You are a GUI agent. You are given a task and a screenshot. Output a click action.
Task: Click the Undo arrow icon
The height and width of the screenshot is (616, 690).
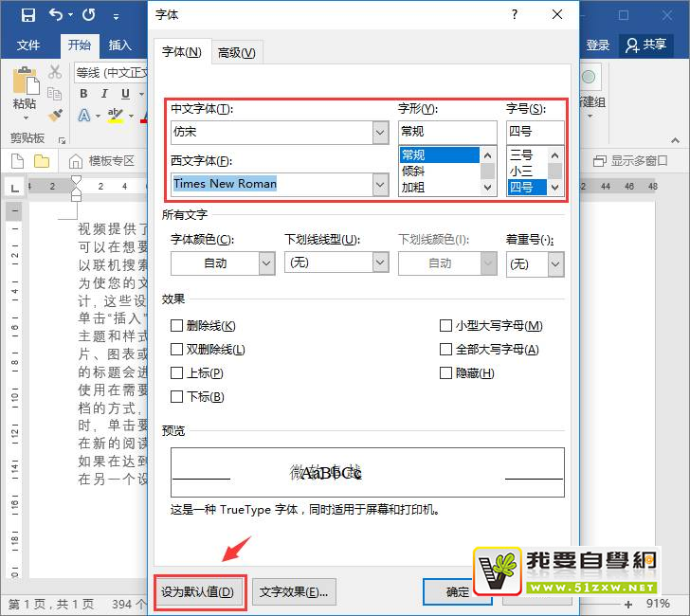56,15
